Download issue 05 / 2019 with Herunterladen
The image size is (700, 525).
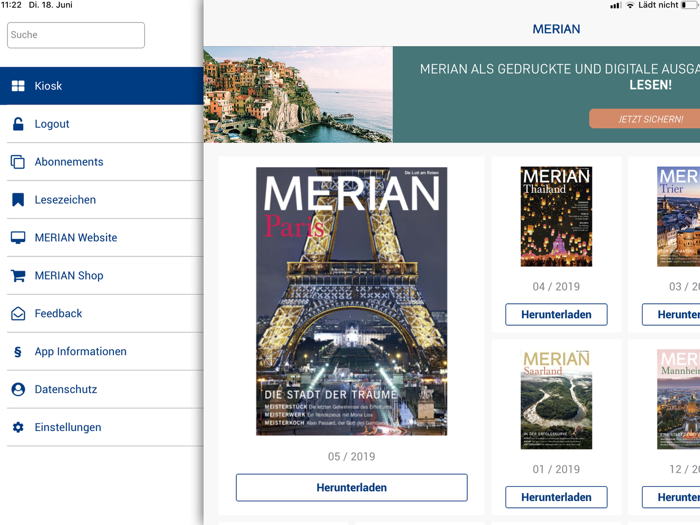coord(352,488)
